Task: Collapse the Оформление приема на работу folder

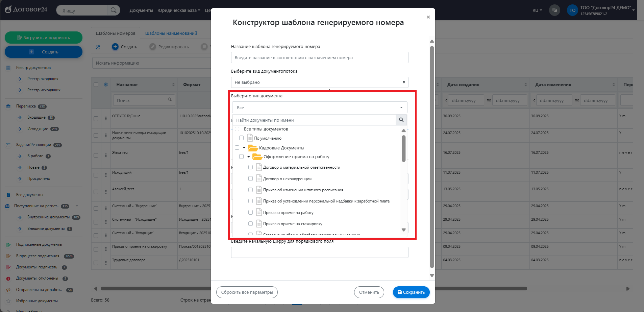Action: (x=249, y=157)
